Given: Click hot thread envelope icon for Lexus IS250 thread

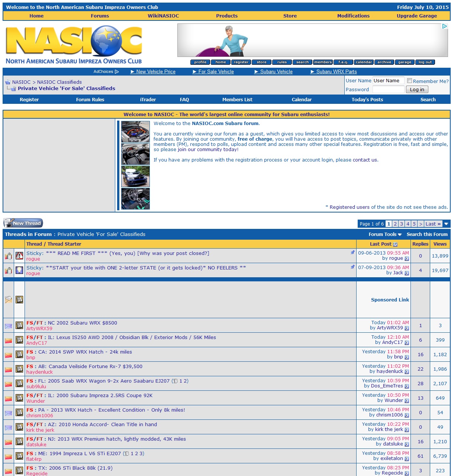Looking at the screenshot, I should click(8, 341).
